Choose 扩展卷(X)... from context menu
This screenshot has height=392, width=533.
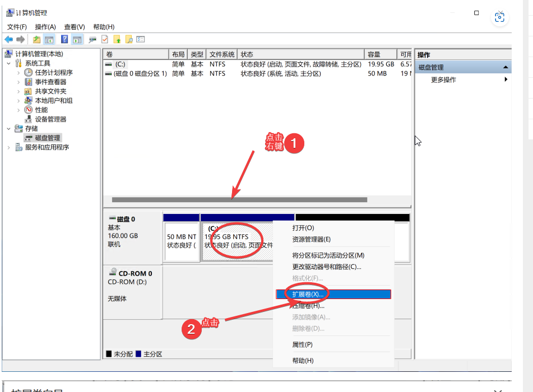coord(308,294)
